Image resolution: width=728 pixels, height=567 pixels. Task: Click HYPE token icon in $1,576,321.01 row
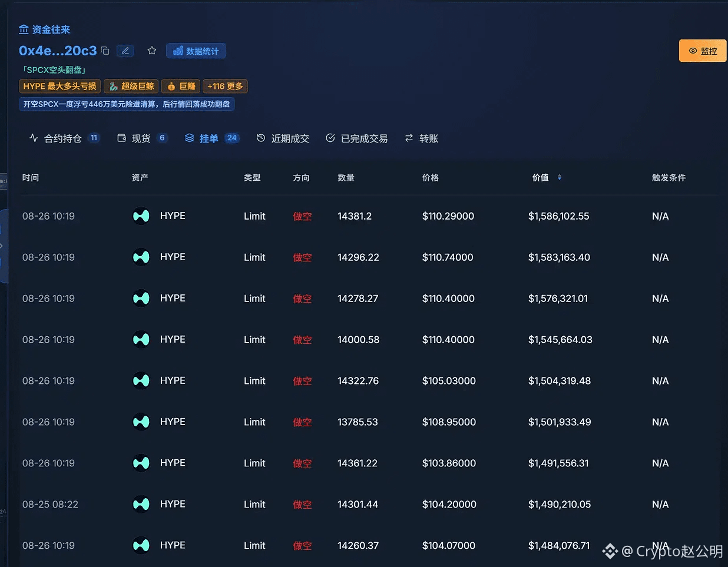coord(141,299)
